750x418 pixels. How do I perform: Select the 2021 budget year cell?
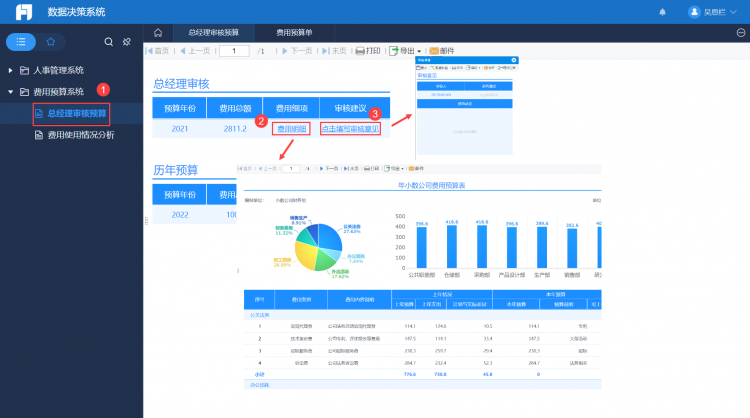(x=180, y=129)
